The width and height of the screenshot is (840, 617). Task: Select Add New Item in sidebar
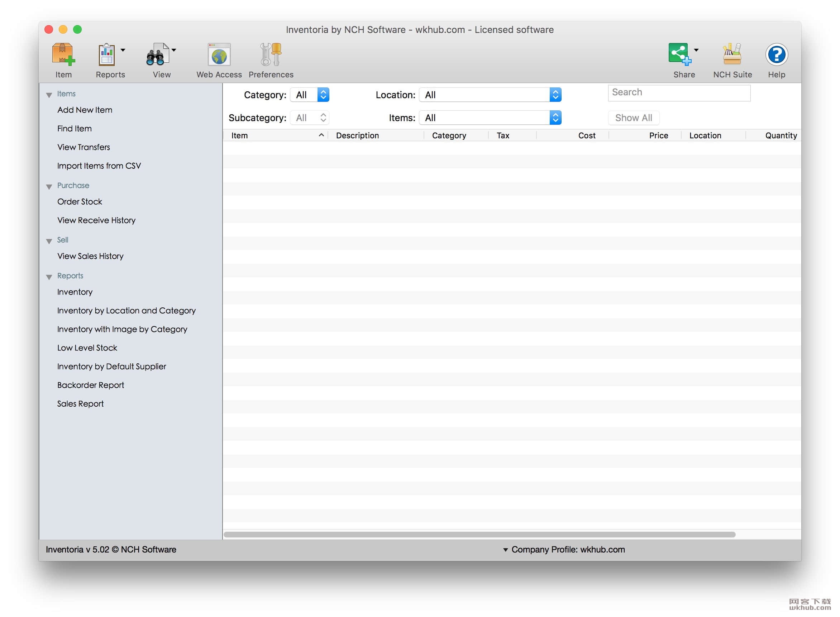(x=85, y=110)
